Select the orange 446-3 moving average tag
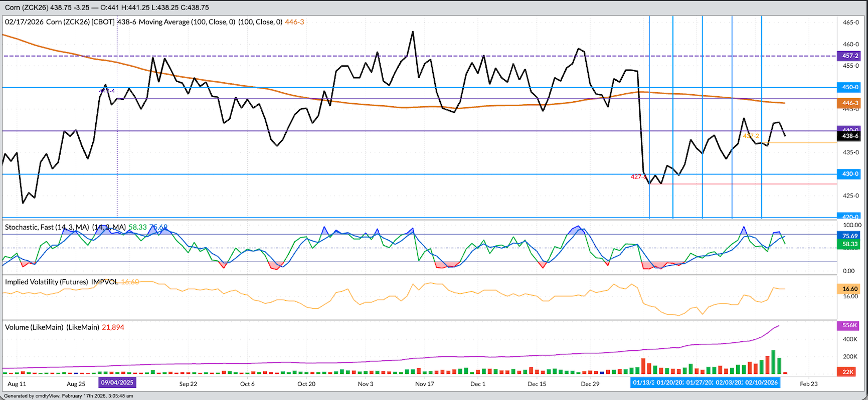The image size is (868, 400). (849, 103)
